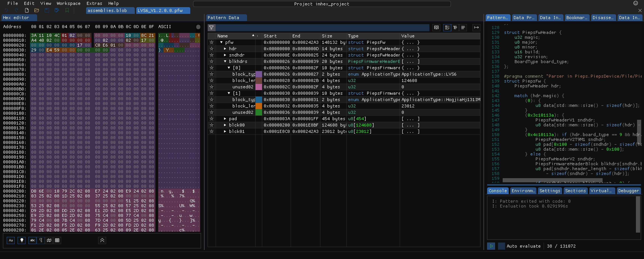Image resolution: width=644 pixels, height=259 pixels.
Task: Add a bookmark with green bookmark icon
Action: 67,10
